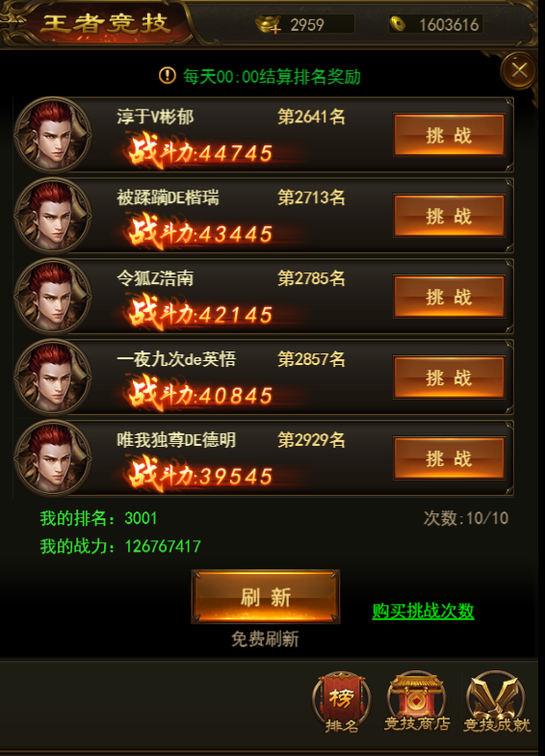Select avatar of 令狐Z浩南
Screen dimensions: 545x756
[x=53, y=297]
